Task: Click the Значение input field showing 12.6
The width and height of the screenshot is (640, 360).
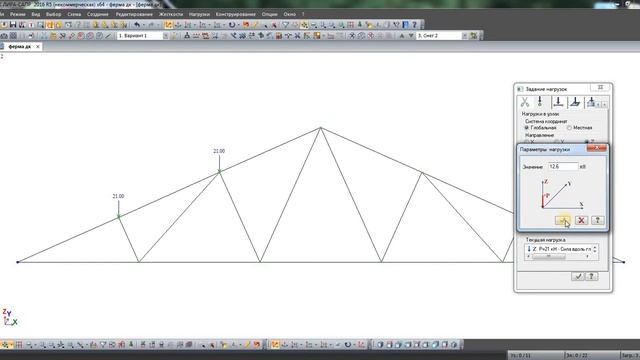Action: tap(563, 167)
